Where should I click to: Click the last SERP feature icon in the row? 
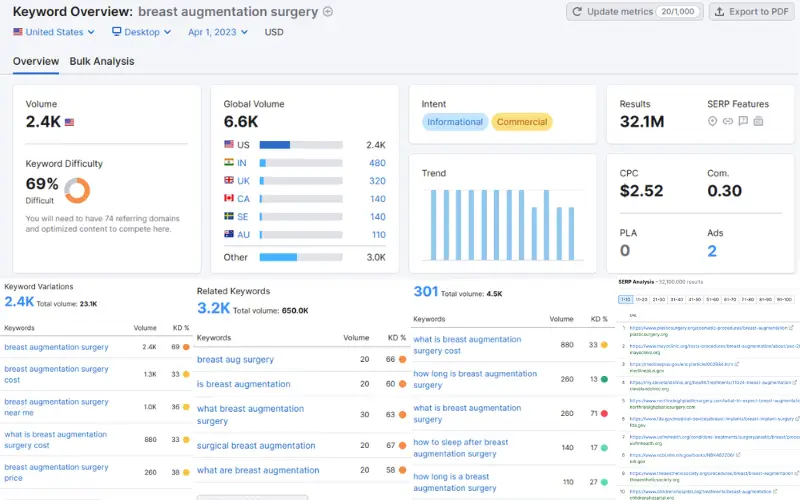pyautogui.click(x=758, y=121)
